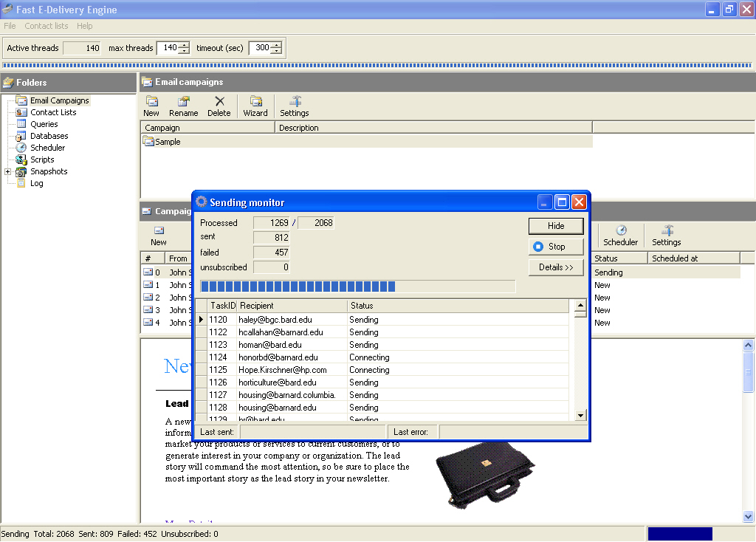Click the Last sent field
Image resolution: width=756 pixels, height=542 pixels.
[x=313, y=432]
